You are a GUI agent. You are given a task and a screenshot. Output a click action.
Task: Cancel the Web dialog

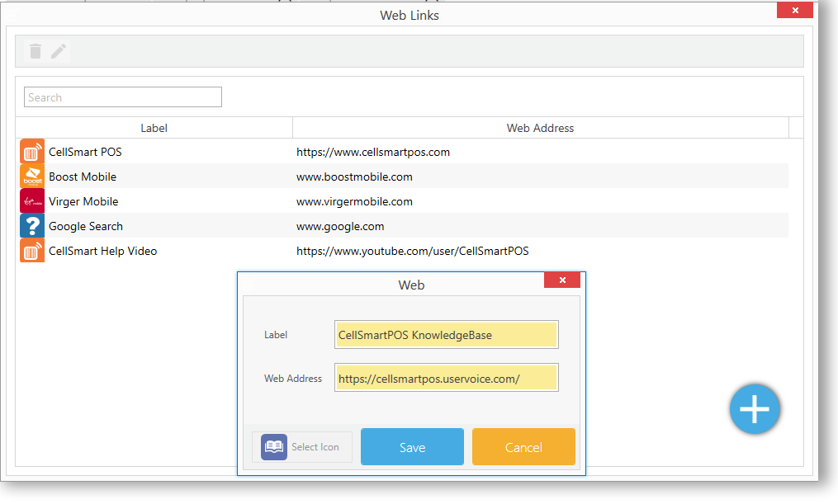coord(523,447)
